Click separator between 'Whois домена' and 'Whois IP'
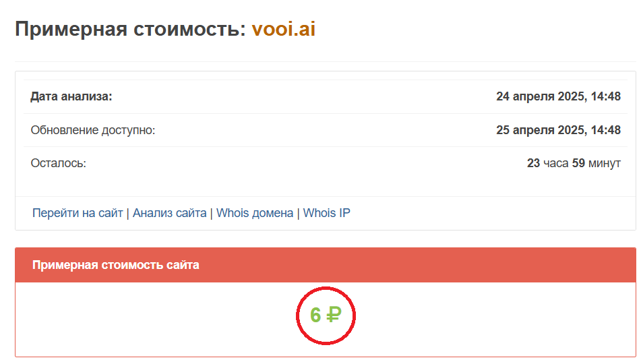641x364 pixels. pos(298,213)
